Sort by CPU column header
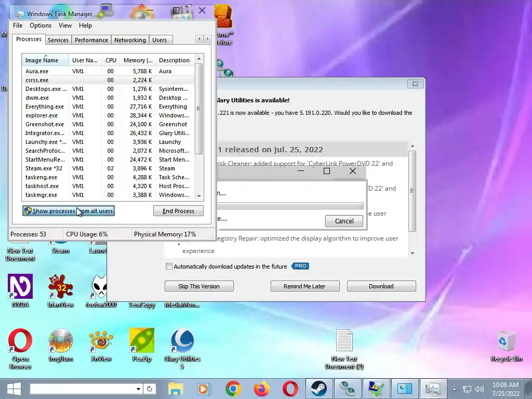 (111, 60)
